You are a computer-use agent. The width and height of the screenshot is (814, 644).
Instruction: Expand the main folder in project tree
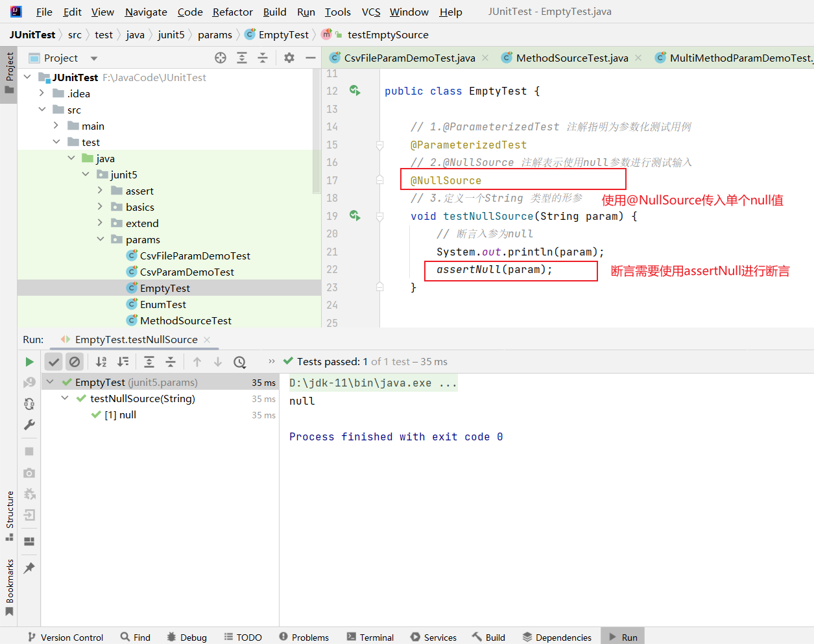[56, 126]
